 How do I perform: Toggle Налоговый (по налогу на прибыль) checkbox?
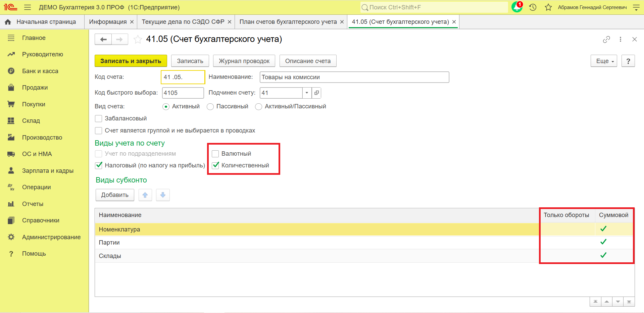pyautogui.click(x=99, y=165)
